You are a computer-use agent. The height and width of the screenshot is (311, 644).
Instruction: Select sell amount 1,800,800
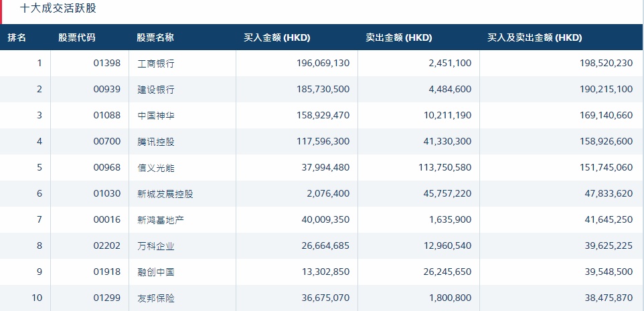(450, 298)
